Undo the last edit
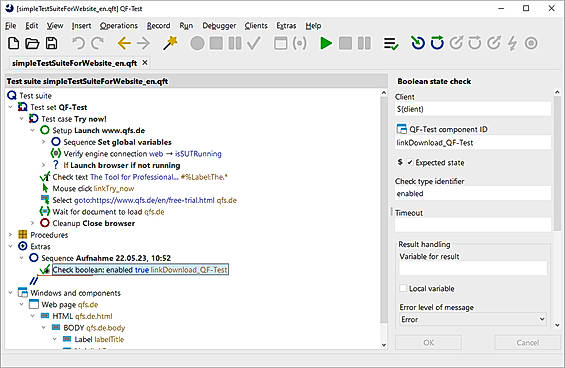The width and height of the screenshot is (565, 368). tap(78, 43)
